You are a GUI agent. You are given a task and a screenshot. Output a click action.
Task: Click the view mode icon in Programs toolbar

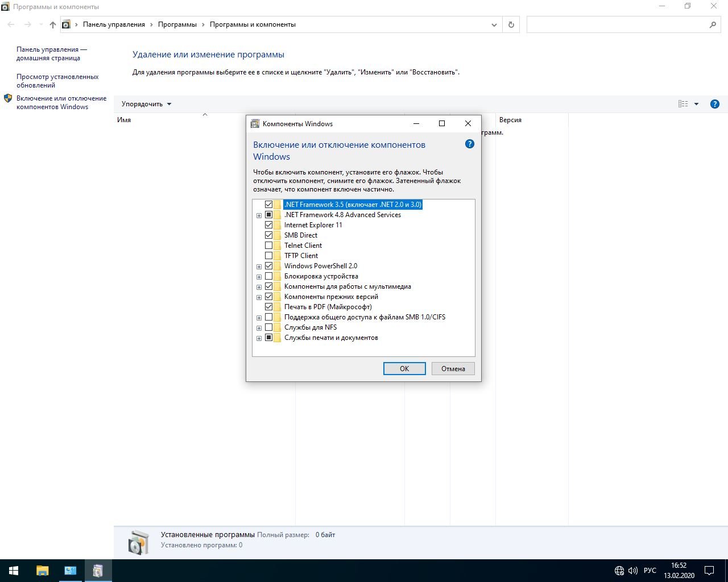(683, 104)
